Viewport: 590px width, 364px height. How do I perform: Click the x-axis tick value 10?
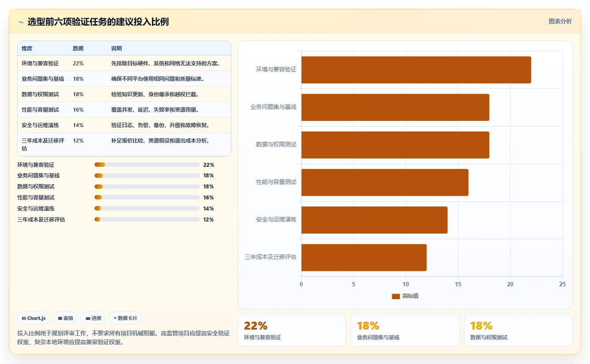point(406,285)
